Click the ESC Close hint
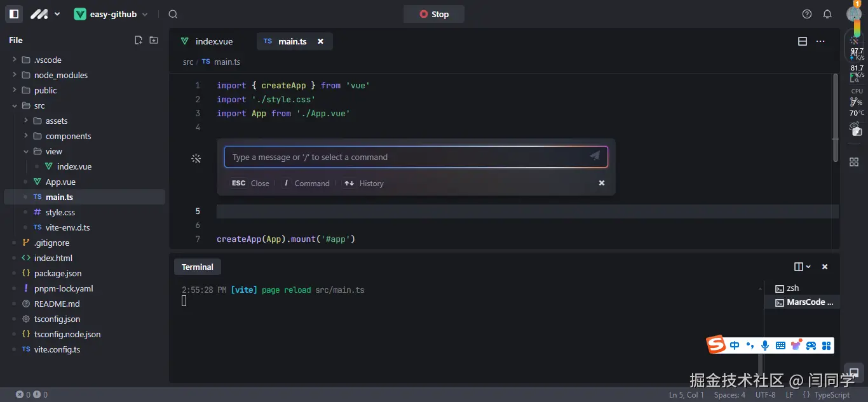 pyautogui.click(x=250, y=183)
